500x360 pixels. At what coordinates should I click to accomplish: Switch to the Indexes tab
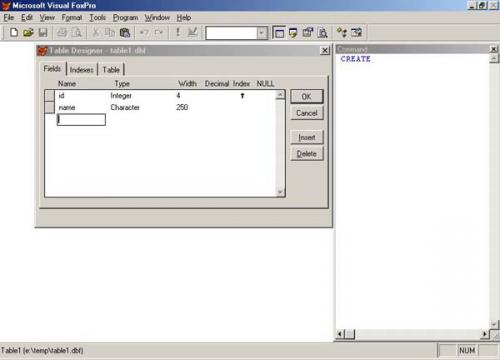(x=82, y=70)
